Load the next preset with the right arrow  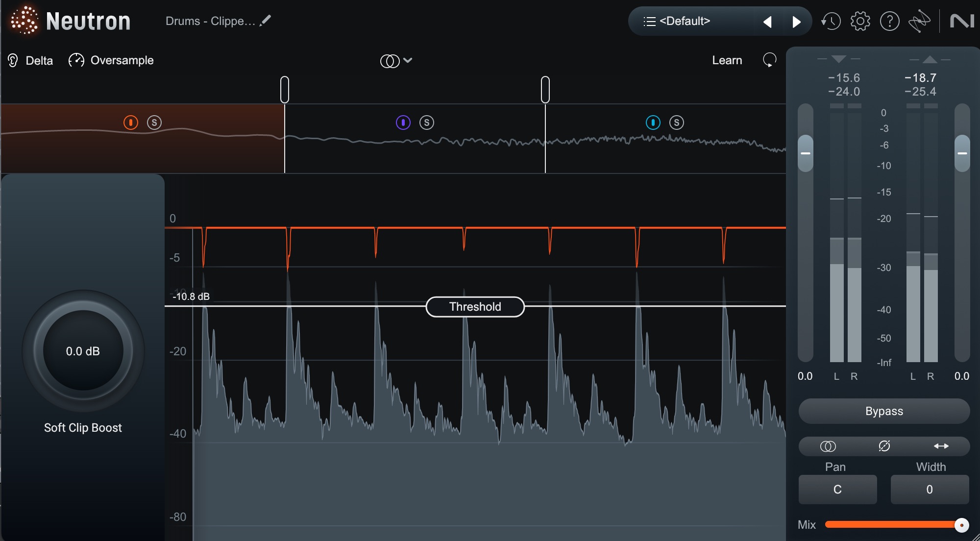(x=797, y=21)
